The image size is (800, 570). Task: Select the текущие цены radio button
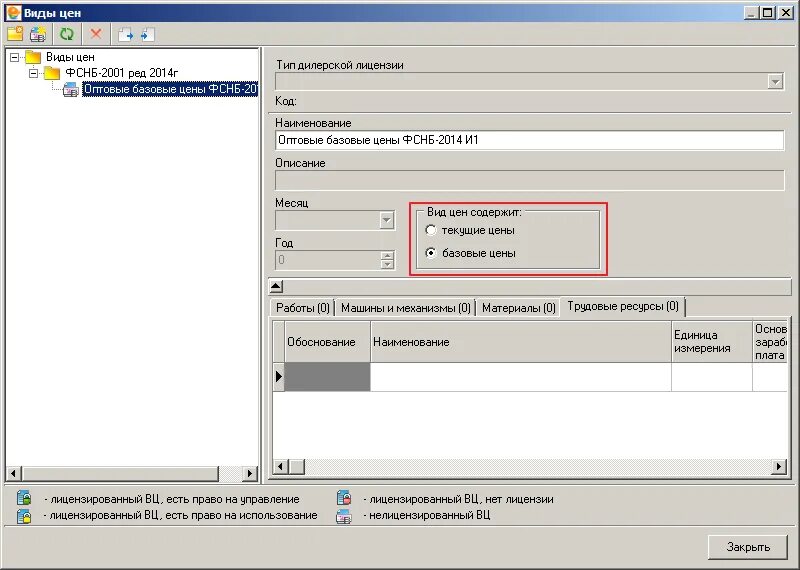[431, 230]
